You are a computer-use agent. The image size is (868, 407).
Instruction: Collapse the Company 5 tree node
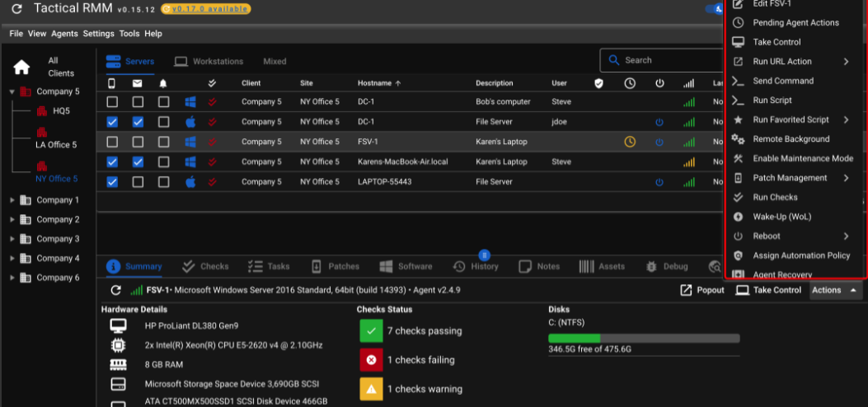point(12,91)
